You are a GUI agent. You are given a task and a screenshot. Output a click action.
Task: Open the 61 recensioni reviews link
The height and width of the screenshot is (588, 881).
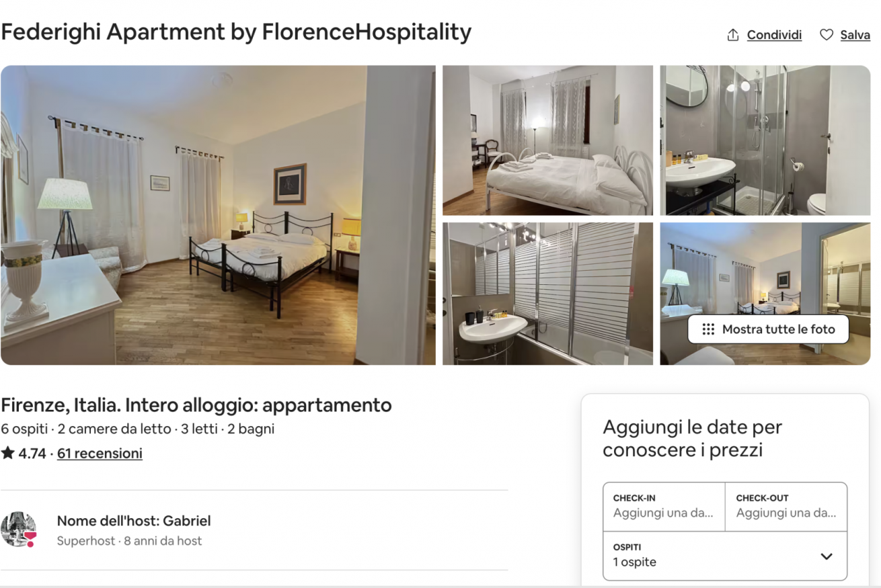(100, 454)
